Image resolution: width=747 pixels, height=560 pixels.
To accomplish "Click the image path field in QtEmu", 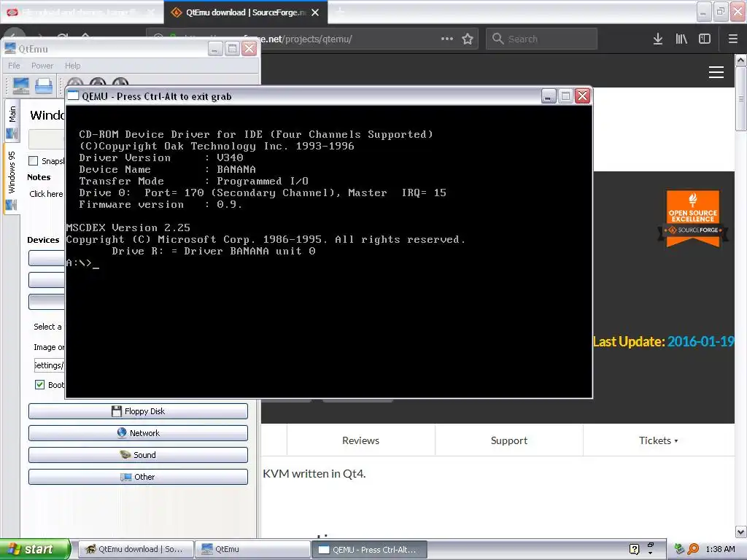I will (x=49, y=365).
